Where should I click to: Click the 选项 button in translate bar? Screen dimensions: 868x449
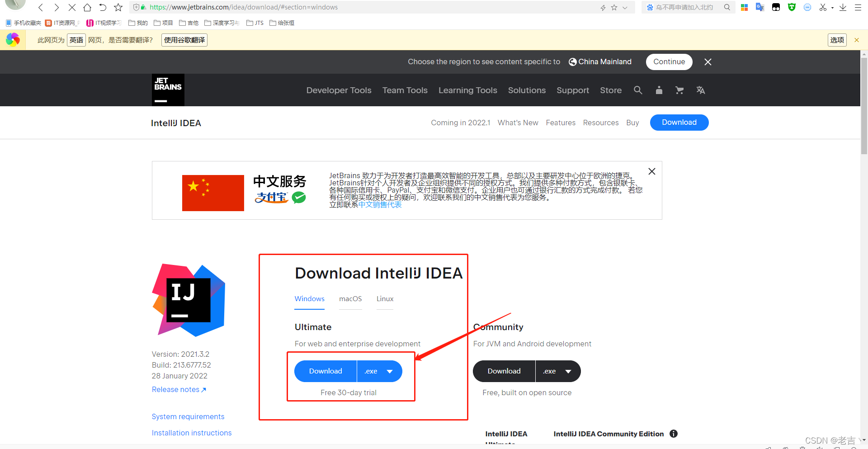tap(837, 40)
